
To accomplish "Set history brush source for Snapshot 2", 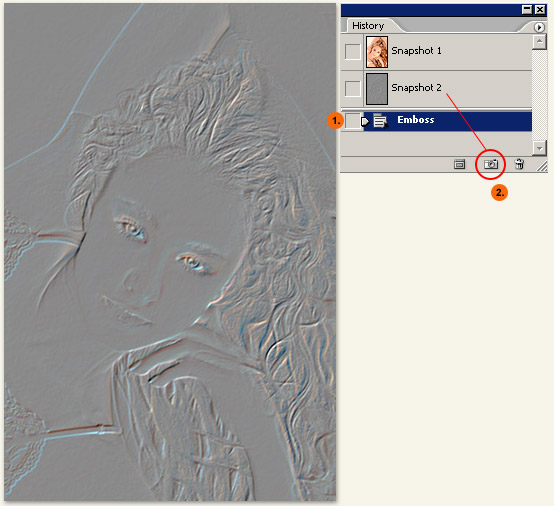I will click(x=352, y=88).
